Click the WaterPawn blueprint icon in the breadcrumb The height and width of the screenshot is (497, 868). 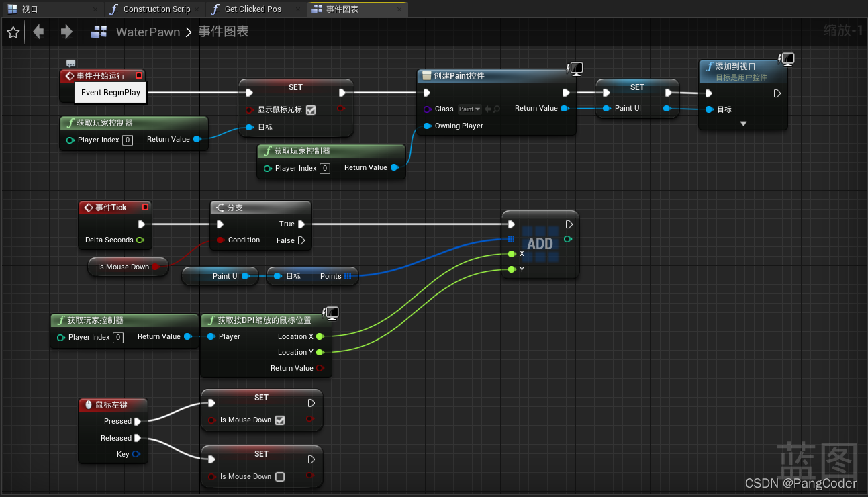click(98, 31)
